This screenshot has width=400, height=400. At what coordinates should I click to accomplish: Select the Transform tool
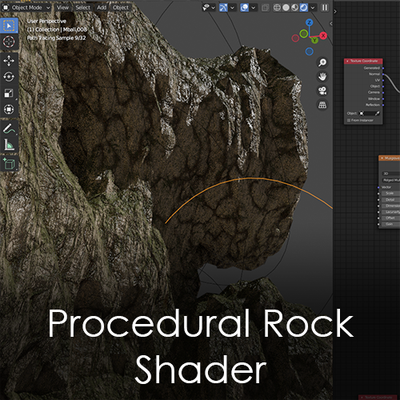[9, 109]
